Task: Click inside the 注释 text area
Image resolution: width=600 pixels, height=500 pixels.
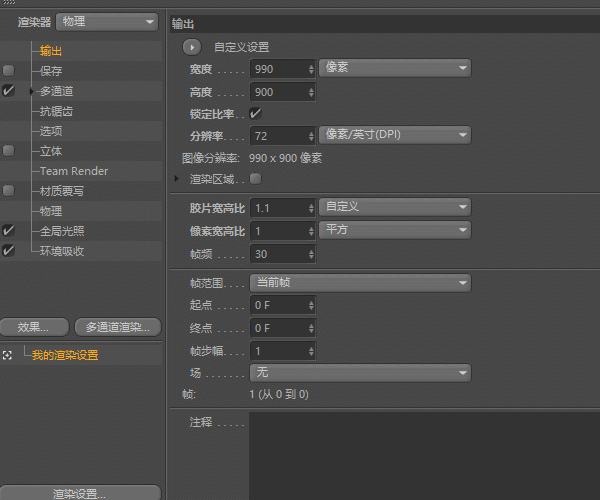Action: click(424, 456)
